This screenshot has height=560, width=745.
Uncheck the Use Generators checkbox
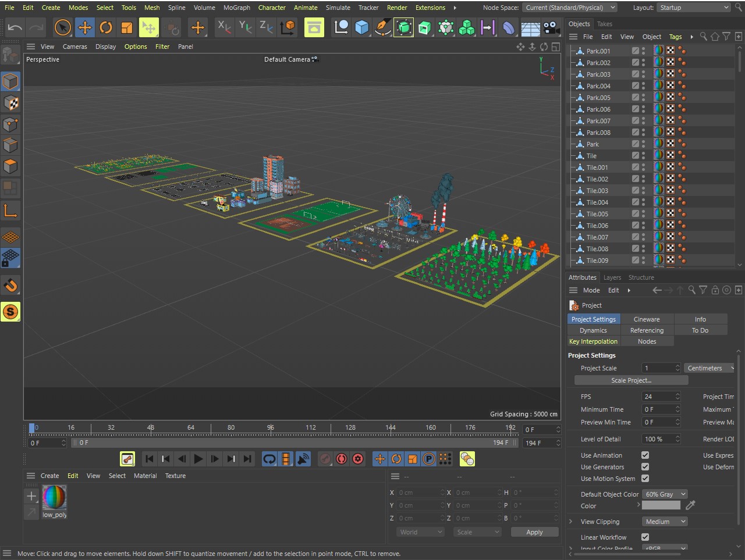pyautogui.click(x=645, y=467)
